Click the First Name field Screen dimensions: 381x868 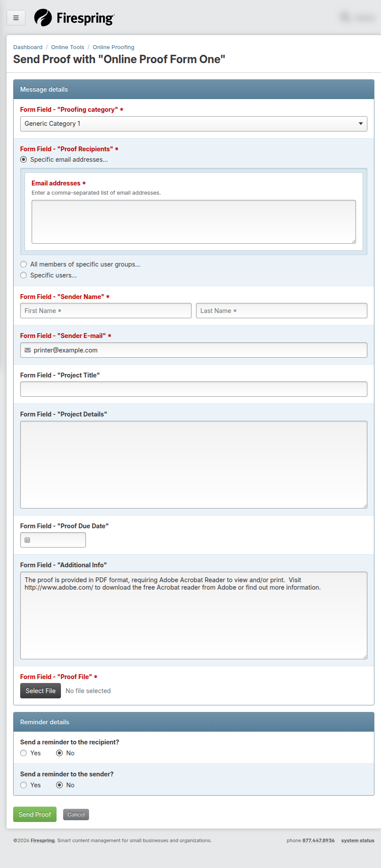(x=106, y=311)
